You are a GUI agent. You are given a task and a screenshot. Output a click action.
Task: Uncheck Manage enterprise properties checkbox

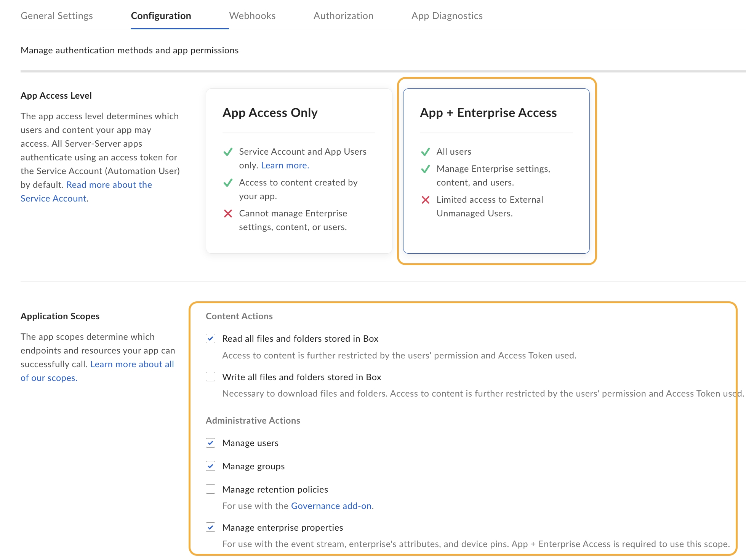(x=211, y=528)
